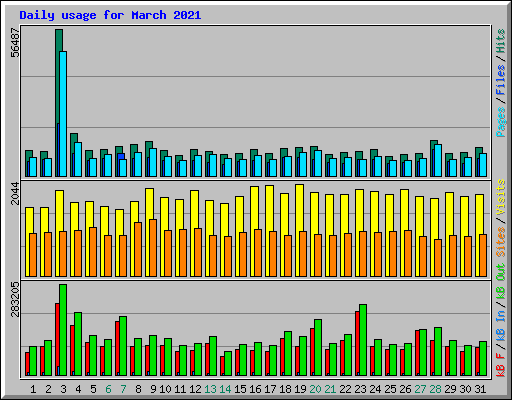512x400 pixels.
Task: Click the 'Hits' legend label
Action: point(501,41)
